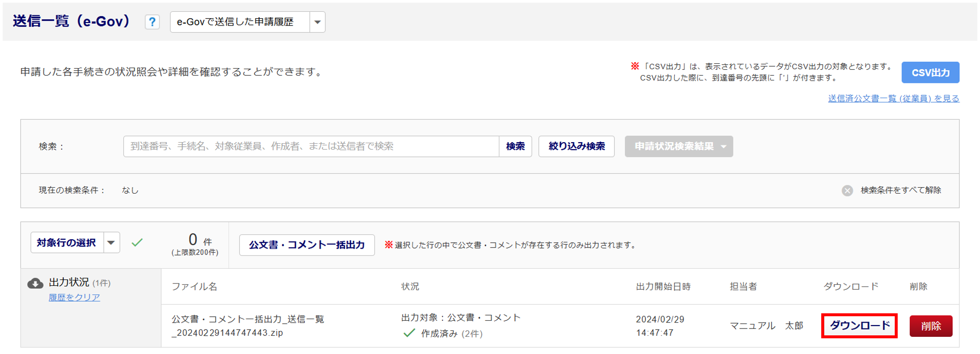
Task: Click the blue question mark help icon
Action: coord(152,22)
